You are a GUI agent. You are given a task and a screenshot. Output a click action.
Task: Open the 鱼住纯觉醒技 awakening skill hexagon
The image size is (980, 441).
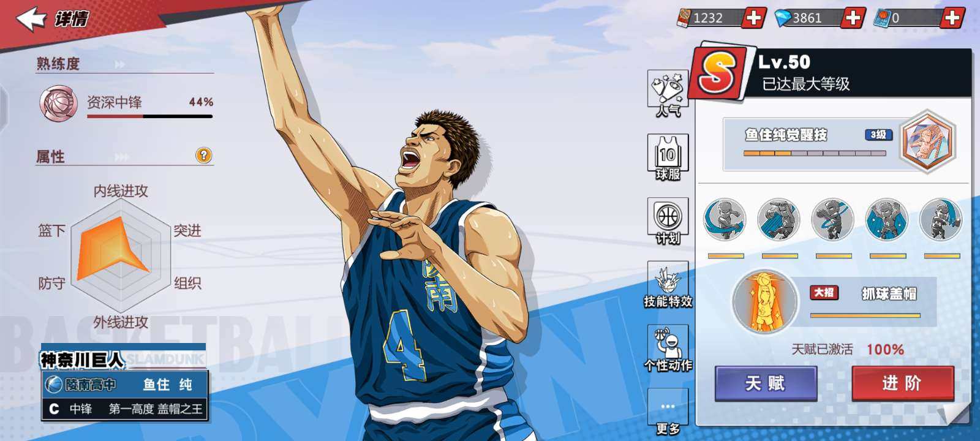[927, 142]
